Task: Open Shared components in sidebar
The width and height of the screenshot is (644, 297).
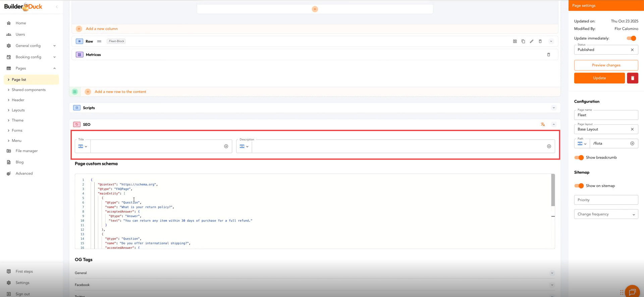Action: point(29,90)
